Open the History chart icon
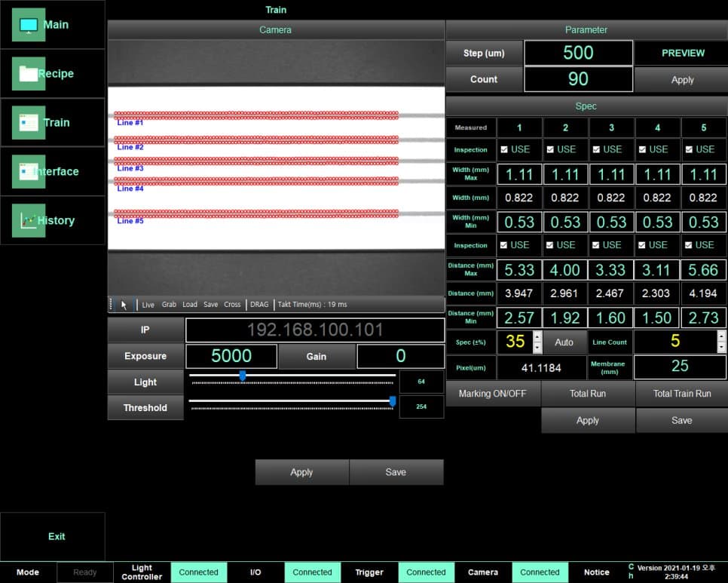The height and width of the screenshot is (583, 728). pyautogui.click(x=29, y=221)
